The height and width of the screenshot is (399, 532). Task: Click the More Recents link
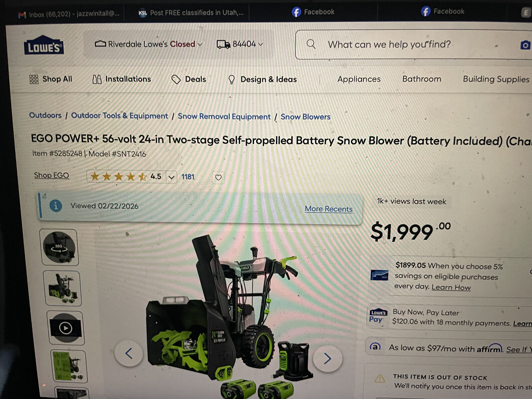[329, 209]
